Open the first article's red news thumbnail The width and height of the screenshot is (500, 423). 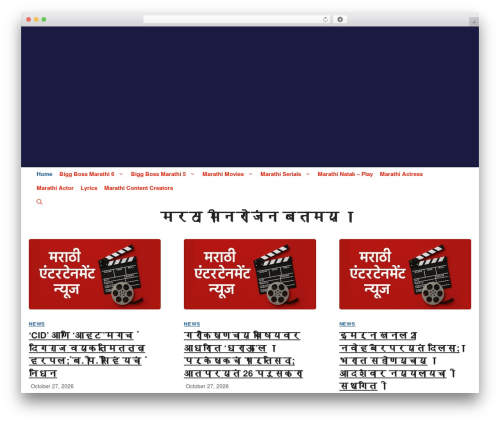[95, 274]
